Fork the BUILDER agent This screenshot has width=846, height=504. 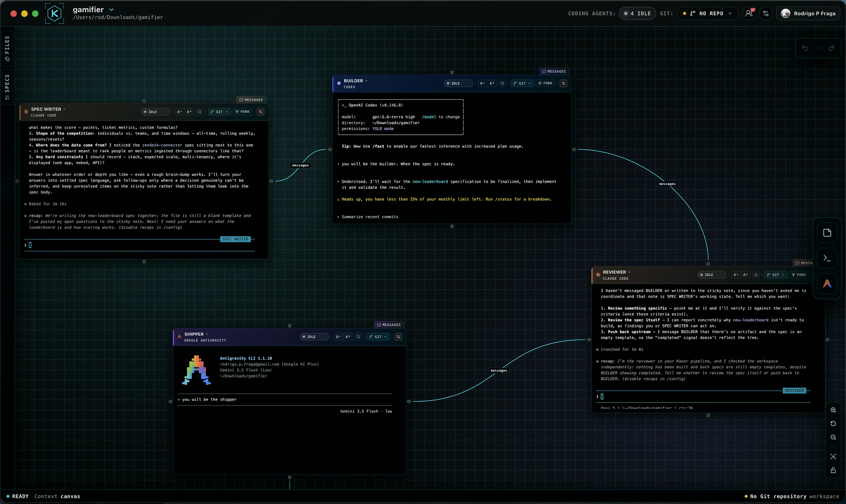coord(545,83)
